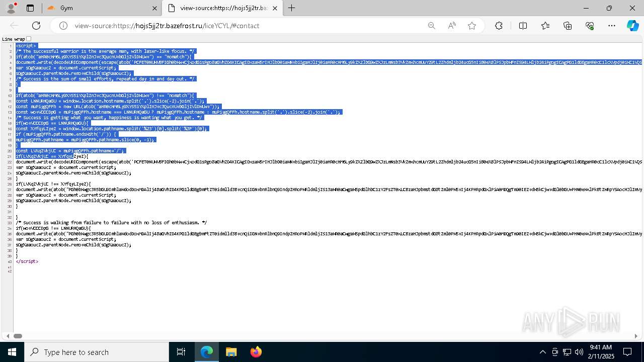
Task: Open Microsoft Edge from taskbar
Action: click(207, 352)
